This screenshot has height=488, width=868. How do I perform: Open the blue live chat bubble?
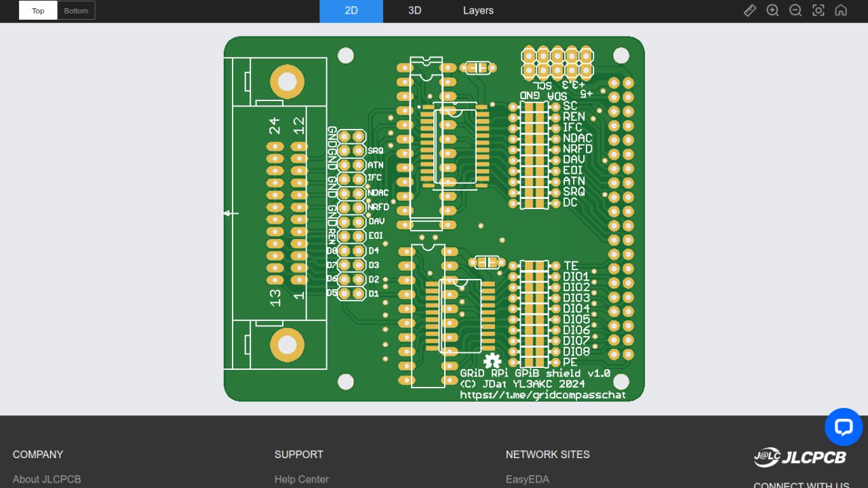click(843, 427)
